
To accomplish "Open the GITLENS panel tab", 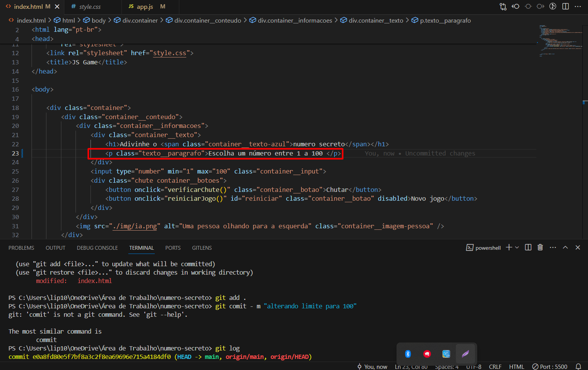I will tap(202, 248).
